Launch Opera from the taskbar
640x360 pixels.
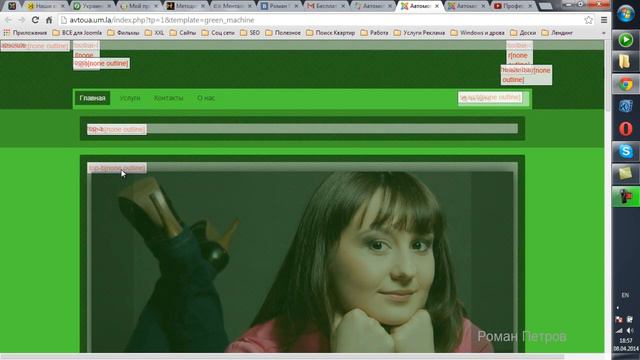pos(626,129)
